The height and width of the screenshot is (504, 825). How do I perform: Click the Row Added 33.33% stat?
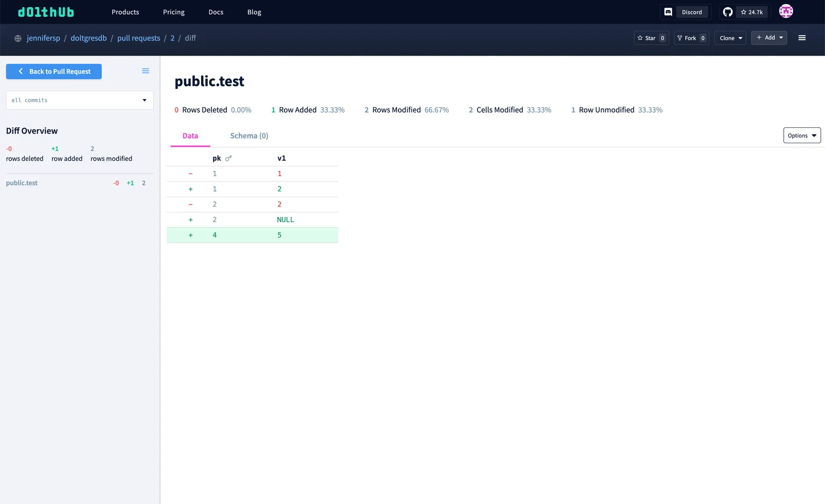click(x=308, y=110)
